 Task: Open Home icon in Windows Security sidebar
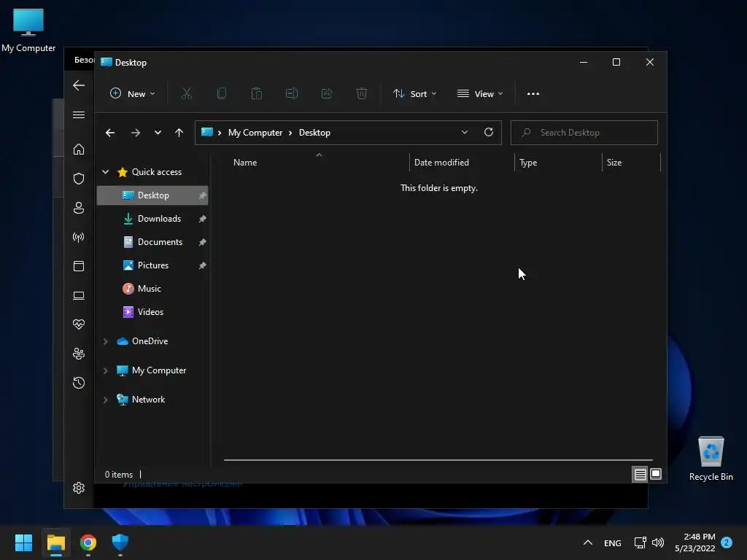point(79,149)
